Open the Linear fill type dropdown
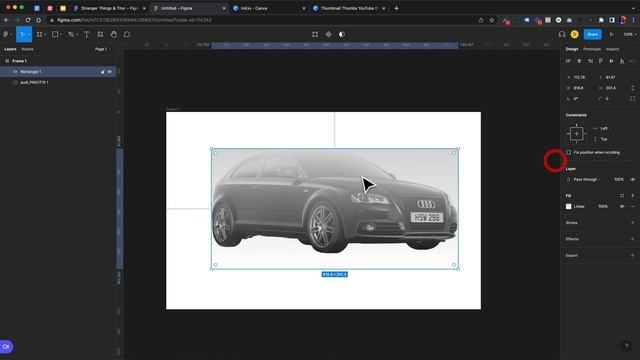This screenshot has width=640, height=360. pyautogui.click(x=579, y=207)
